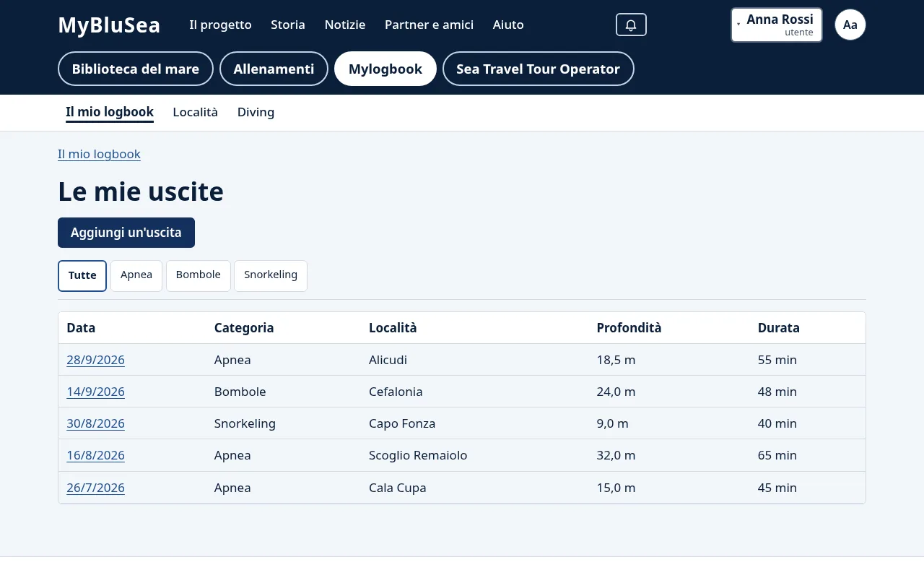Open the Aiuto menu item
This screenshot has width=924, height=578.
click(508, 25)
